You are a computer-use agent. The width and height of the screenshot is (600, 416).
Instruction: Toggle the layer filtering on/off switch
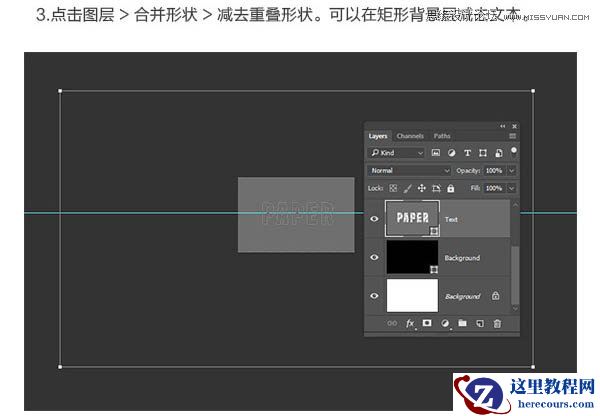514,150
